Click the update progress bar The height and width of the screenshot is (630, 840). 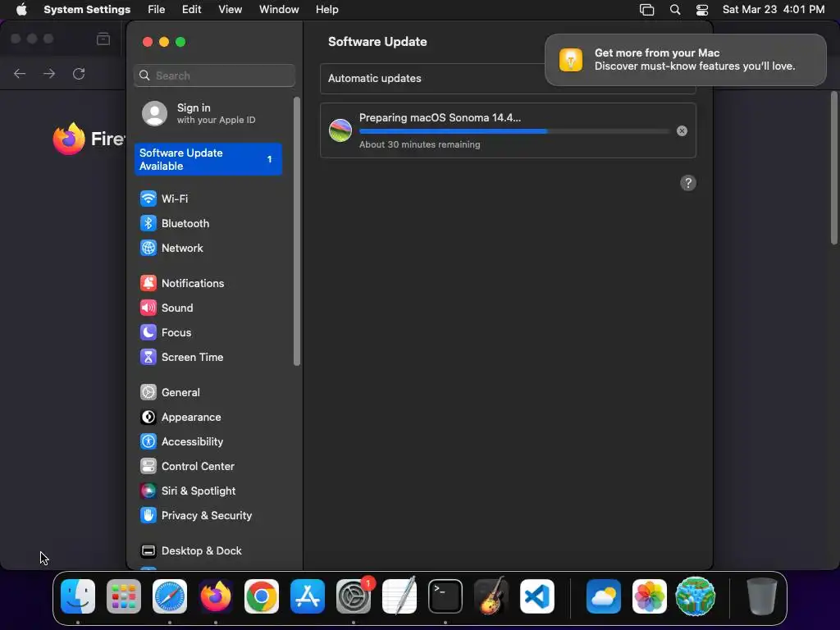(514, 131)
